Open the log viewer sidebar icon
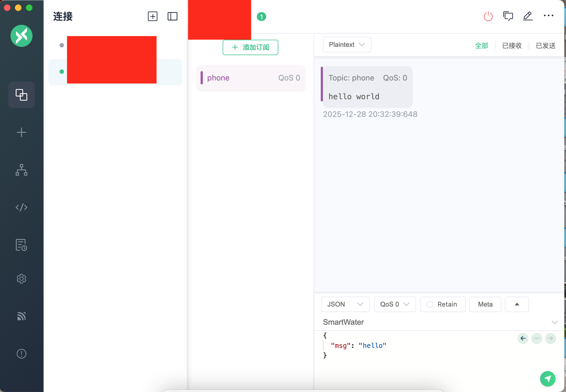 (21, 245)
